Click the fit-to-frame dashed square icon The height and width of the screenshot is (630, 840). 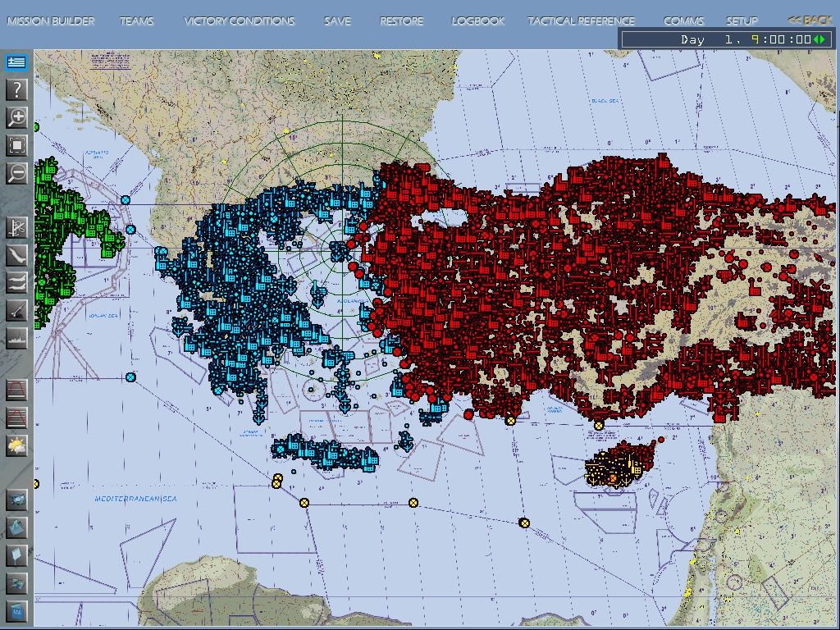coord(16,145)
